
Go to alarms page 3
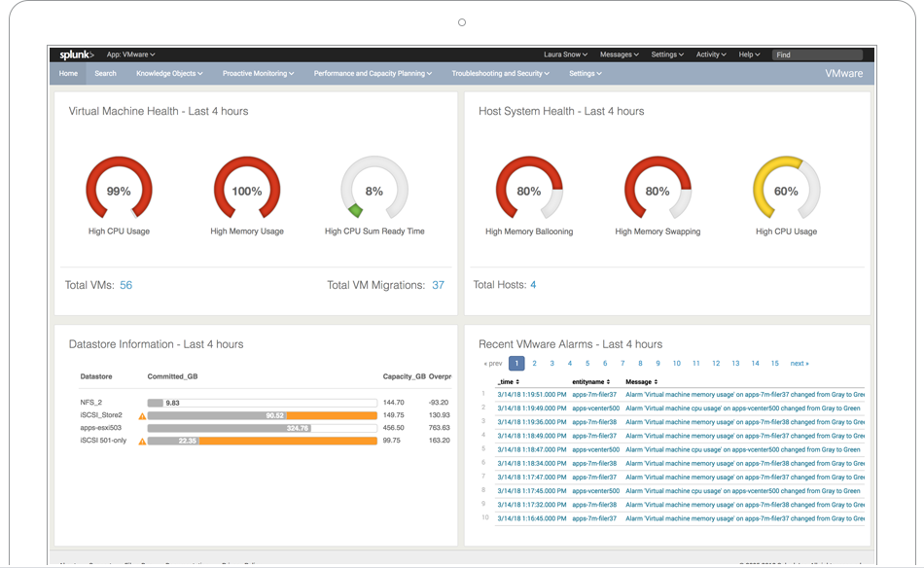click(552, 364)
